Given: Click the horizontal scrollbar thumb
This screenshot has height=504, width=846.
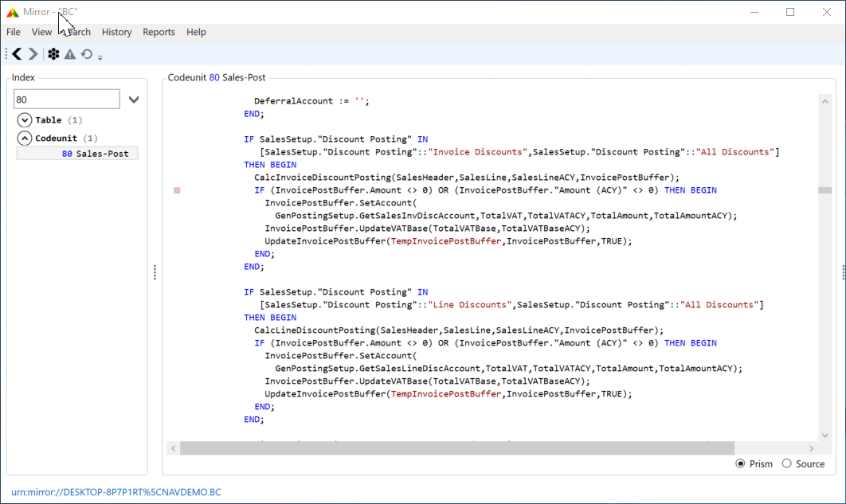Looking at the screenshot, I should (x=457, y=448).
